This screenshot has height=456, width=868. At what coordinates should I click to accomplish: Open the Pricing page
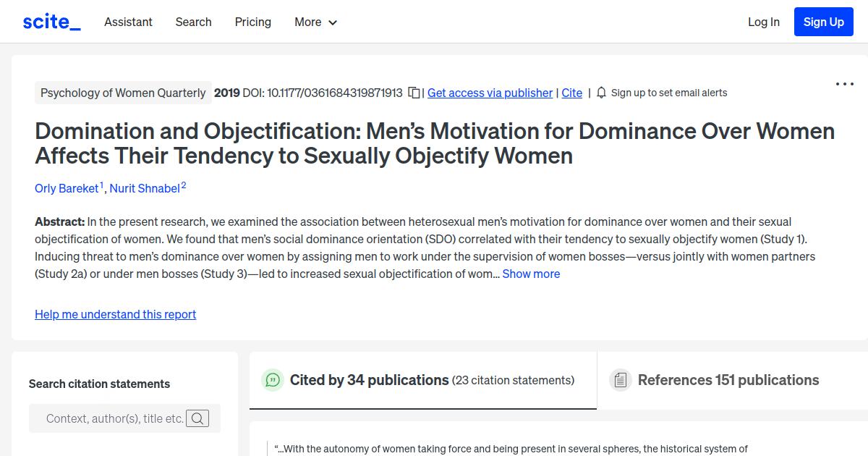pos(252,22)
